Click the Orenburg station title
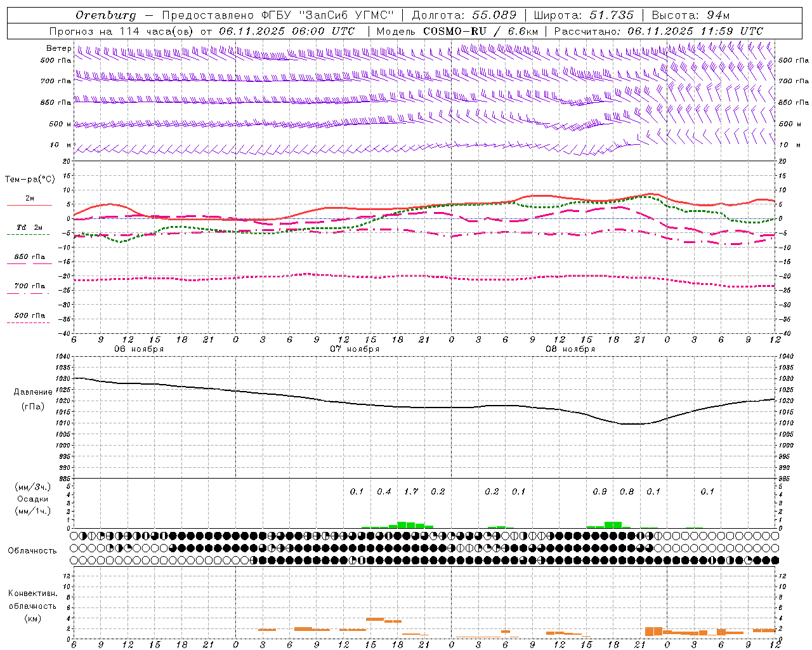 point(105,15)
